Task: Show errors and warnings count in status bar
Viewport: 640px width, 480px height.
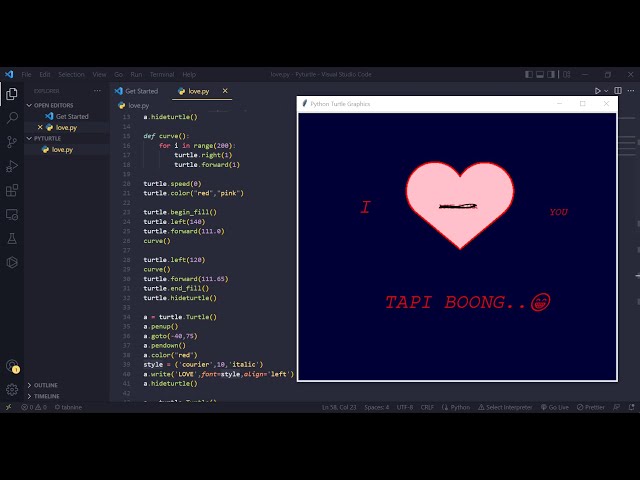Action: [x=34, y=407]
